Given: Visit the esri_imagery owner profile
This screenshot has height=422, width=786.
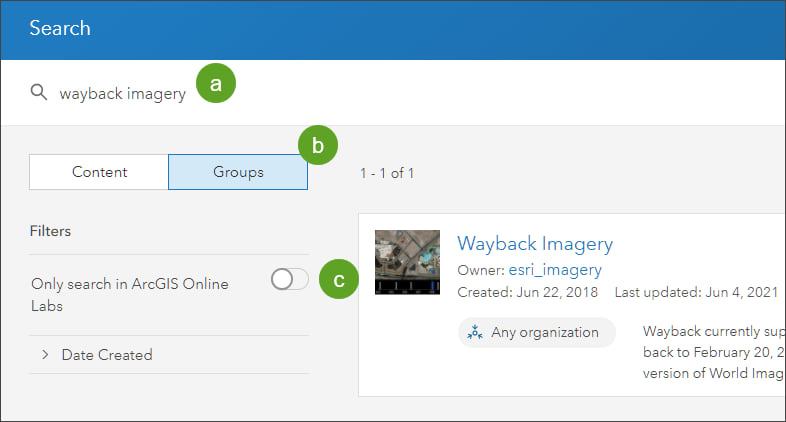Looking at the screenshot, I should [x=555, y=270].
